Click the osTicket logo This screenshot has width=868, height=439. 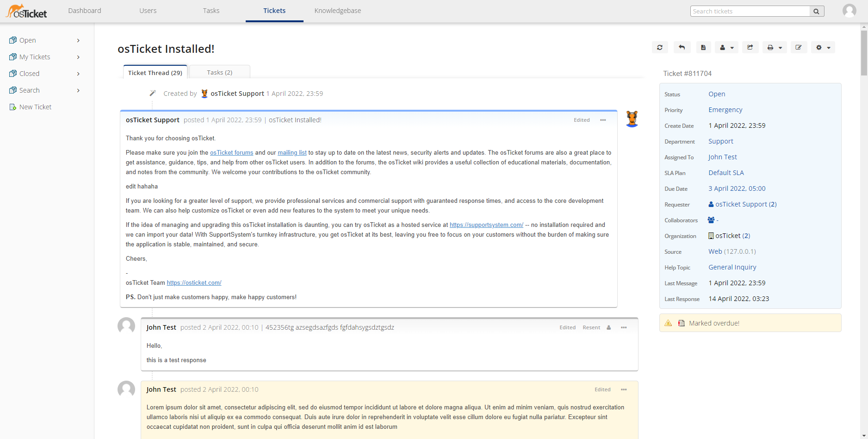(25, 10)
